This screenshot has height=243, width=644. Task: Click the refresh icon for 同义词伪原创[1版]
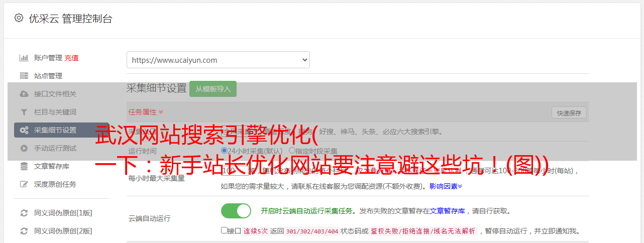(x=24, y=213)
